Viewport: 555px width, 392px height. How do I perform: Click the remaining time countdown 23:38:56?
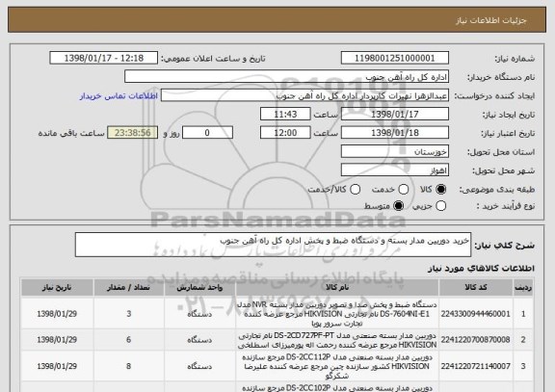[x=132, y=133]
